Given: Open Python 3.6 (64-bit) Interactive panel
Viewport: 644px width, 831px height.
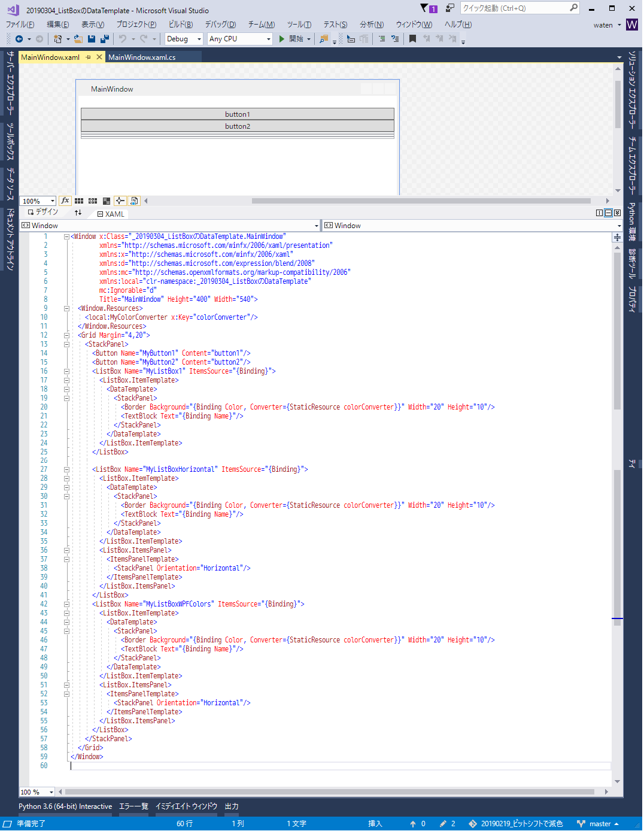Looking at the screenshot, I should (65, 807).
